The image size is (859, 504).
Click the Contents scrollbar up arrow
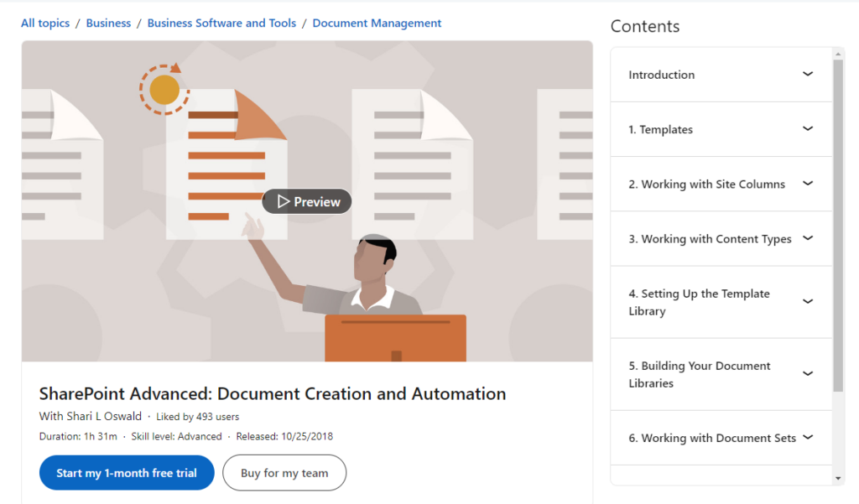pyautogui.click(x=838, y=54)
